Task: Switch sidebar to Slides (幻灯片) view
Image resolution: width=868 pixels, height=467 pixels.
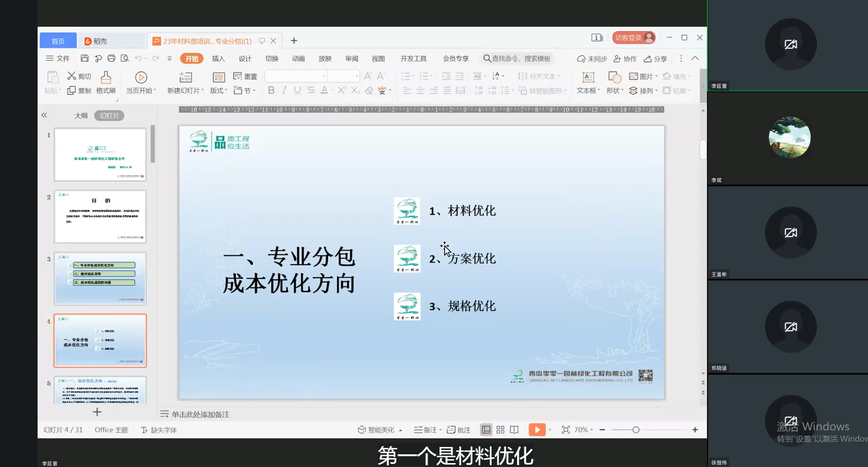Action: pos(109,116)
